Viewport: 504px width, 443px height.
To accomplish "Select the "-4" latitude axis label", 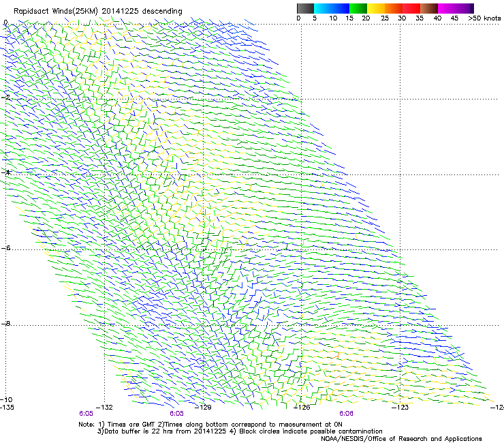I will [x=5, y=172].
